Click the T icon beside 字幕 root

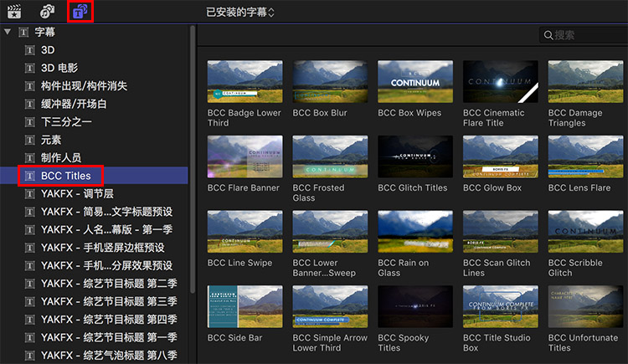[x=23, y=32]
